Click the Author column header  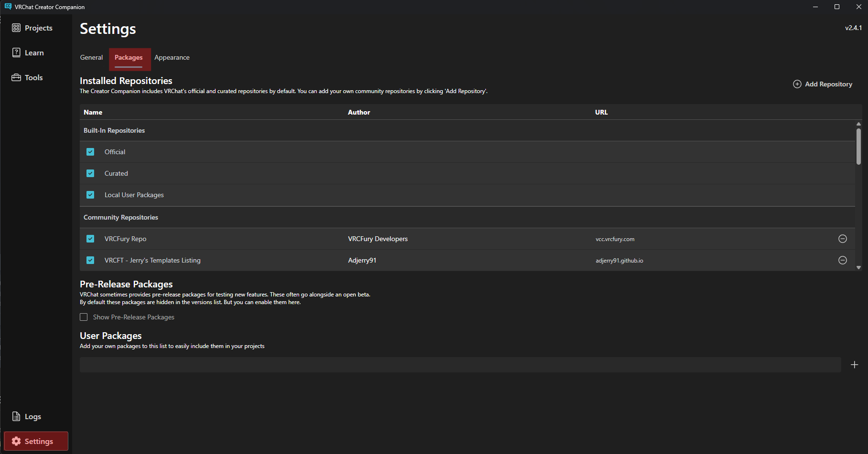[359, 112]
